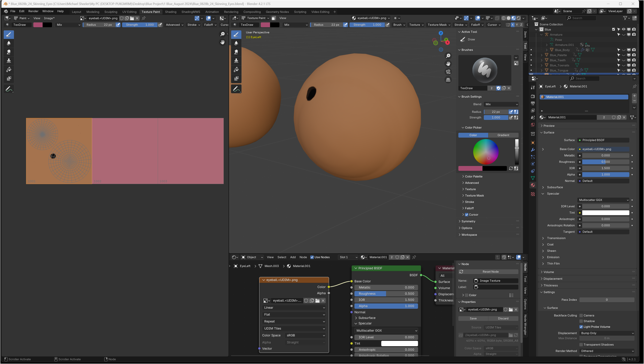Open the Modifiers wrench properties tab
This screenshot has width=644, height=364.
point(533,150)
